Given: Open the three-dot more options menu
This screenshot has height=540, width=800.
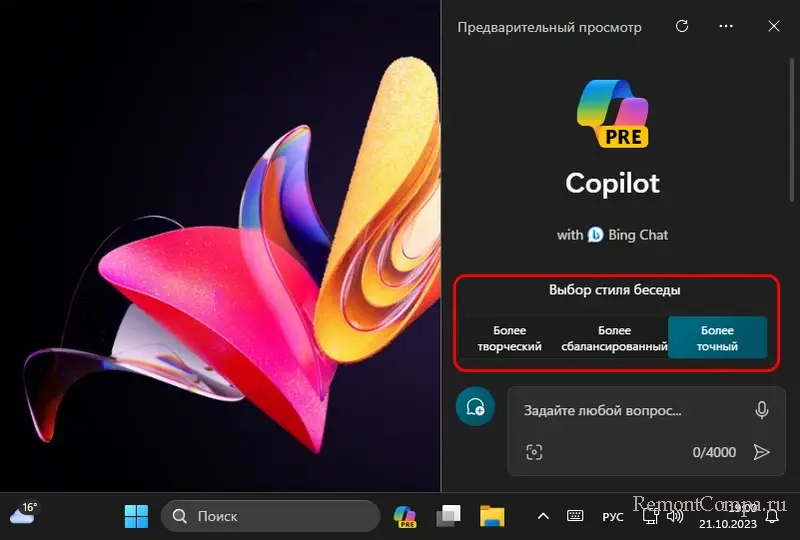Looking at the screenshot, I should 727,27.
